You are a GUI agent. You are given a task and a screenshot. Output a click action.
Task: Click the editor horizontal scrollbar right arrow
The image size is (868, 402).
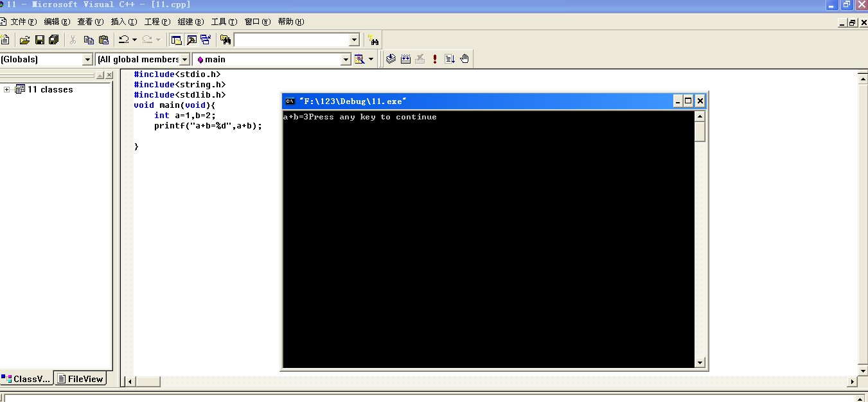pos(853,381)
